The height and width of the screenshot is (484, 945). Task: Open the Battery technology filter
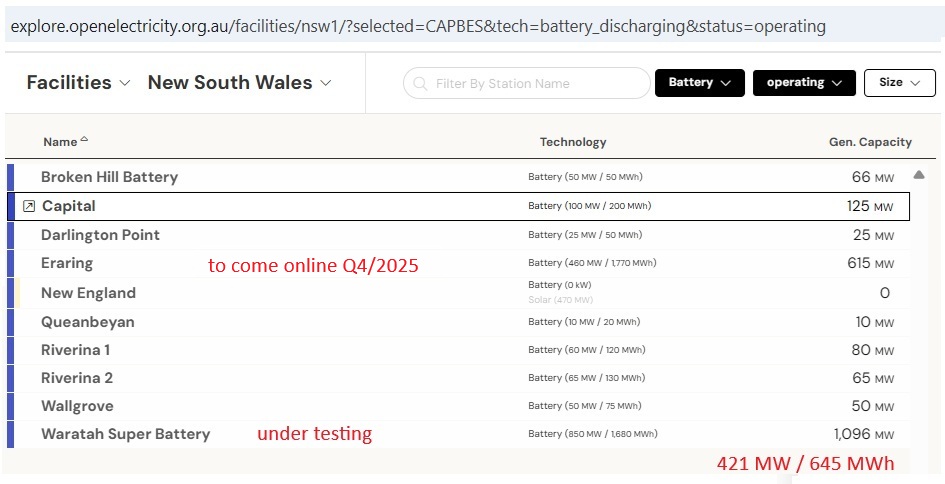699,83
